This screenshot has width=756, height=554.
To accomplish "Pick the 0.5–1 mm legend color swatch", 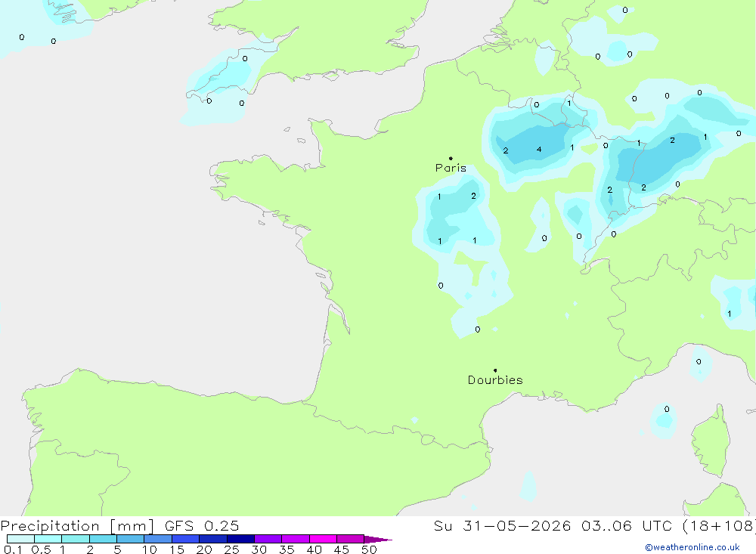I will [48, 539].
